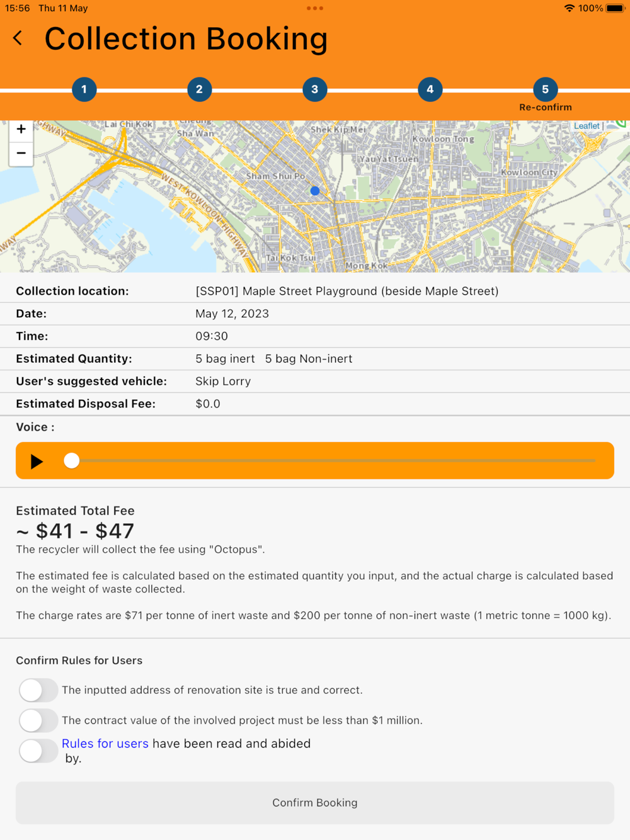
Task: Click the 5 bag inert quantity
Action: pyautogui.click(x=225, y=359)
